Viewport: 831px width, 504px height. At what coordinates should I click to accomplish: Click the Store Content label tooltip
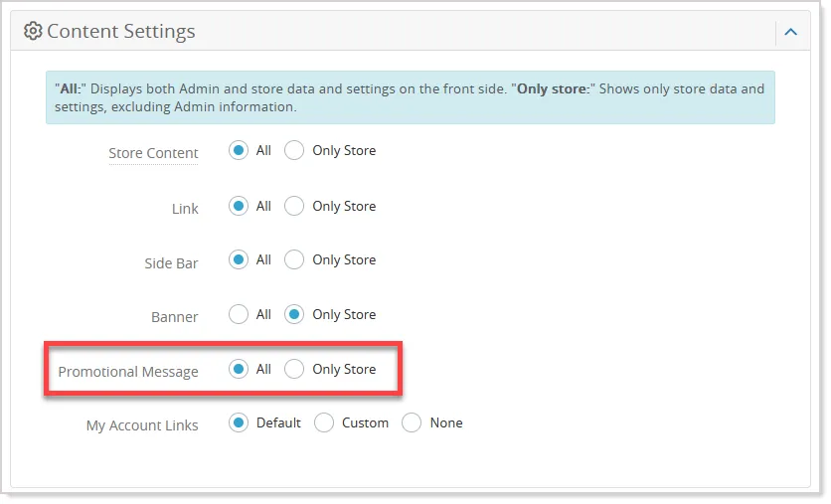pyautogui.click(x=153, y=153)
